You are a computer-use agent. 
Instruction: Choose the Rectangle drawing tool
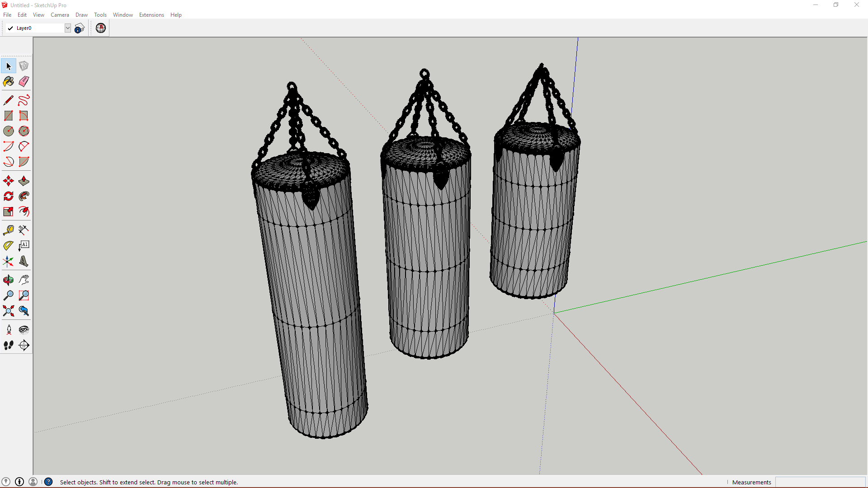8,116
